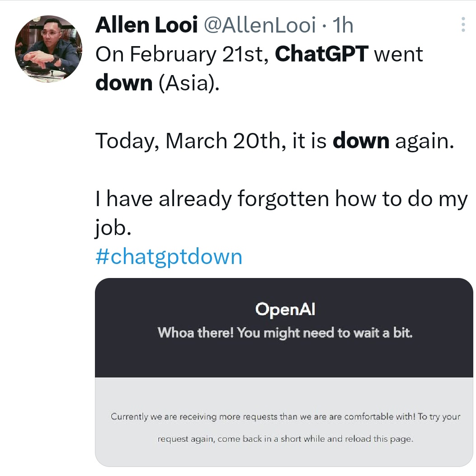Click Allen Looi's profile avatar
The width and height of the screenshot is (476, 476).
pyautogui.click(x=48, y=48)
